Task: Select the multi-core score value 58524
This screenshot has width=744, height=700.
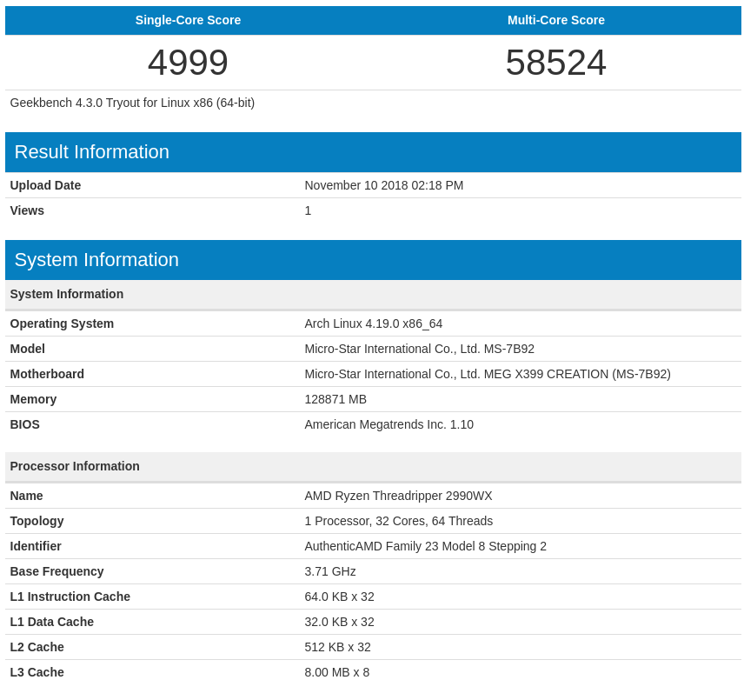Action: pyautogui.click(x=555, y=62)
